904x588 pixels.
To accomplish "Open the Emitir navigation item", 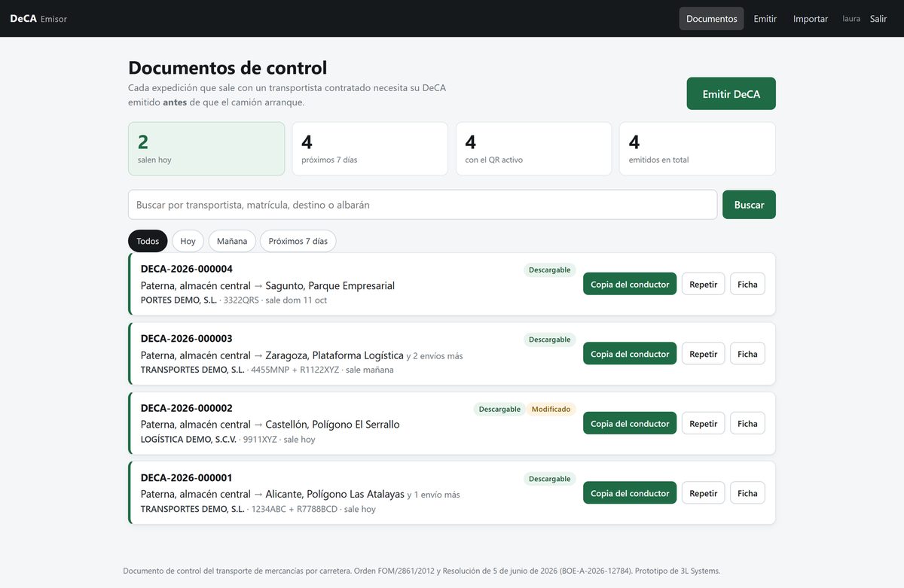I will click(765, 19).
